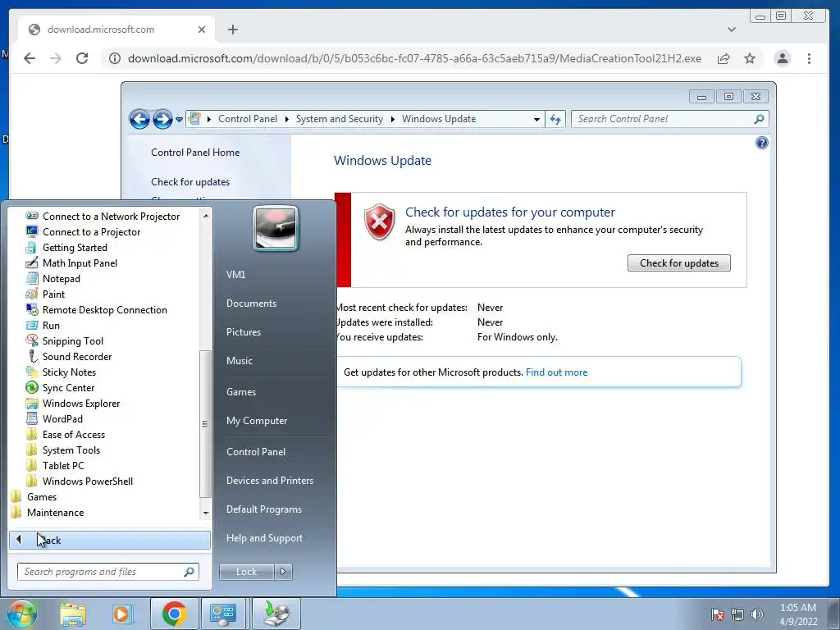Image resolution: width=840 pixels, height=630 pixels.
Task: Click the All Programs list scrollbar thumb
Action: tap(204, 424)
